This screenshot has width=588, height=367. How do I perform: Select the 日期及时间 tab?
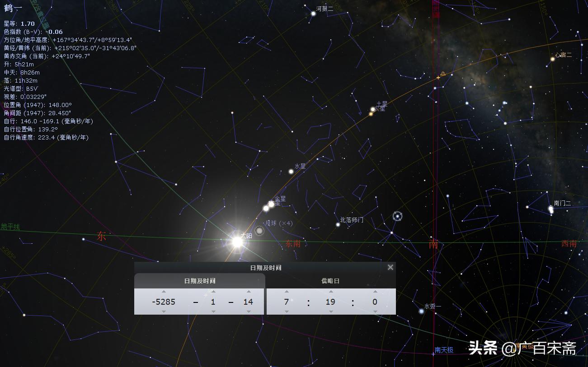[200, 281]
